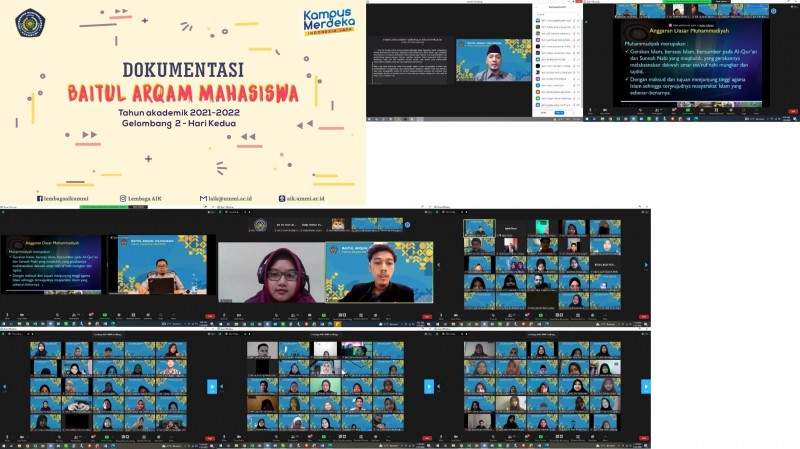Click the Facebook icon beside lembagaaikummi
Viewport: 800px width, 449px height.
tap(40, 198)
